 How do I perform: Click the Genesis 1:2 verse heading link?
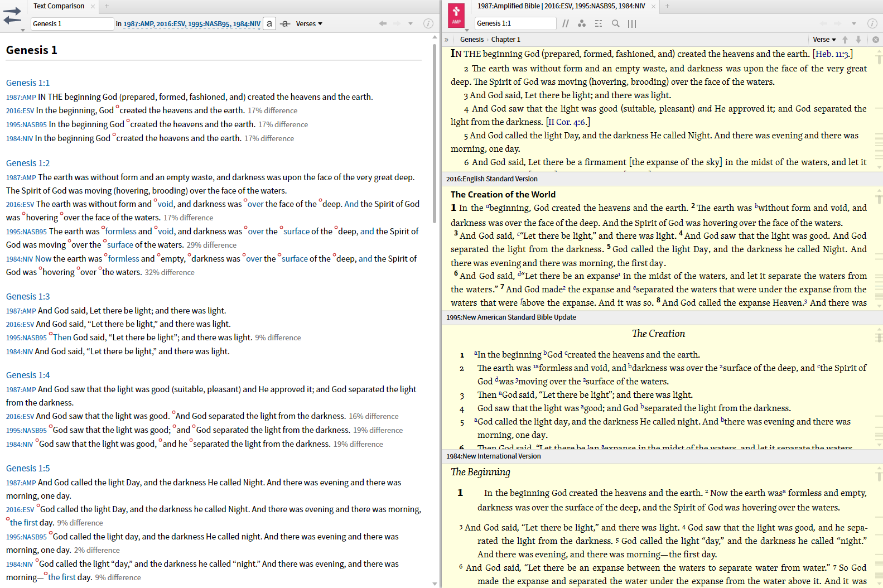click(28, 163)
